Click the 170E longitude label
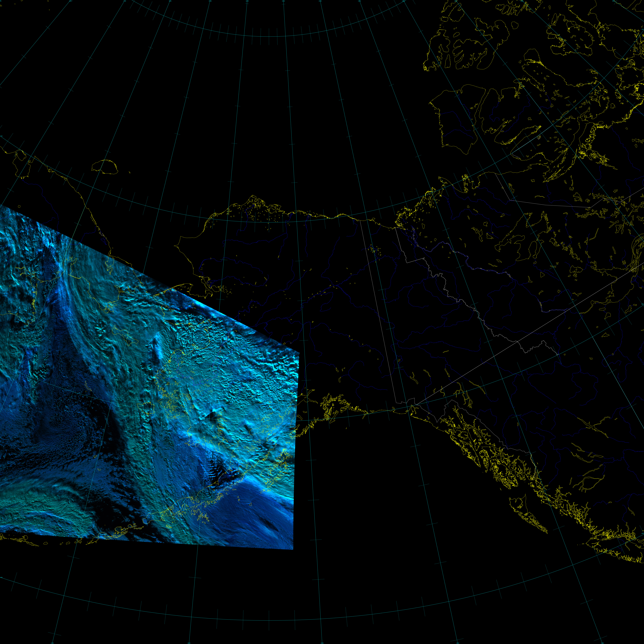The height and width of the screenshot is (644, 644). [x=125, y=1]
